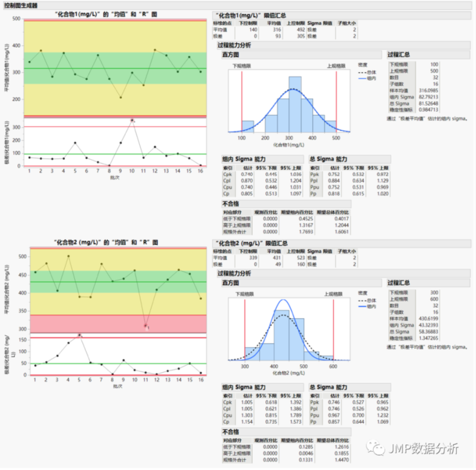This screenshot has height=470, width=476.
Task: Click 组内 legend entry in 化合物2 histogram
Action: (368, 306)
